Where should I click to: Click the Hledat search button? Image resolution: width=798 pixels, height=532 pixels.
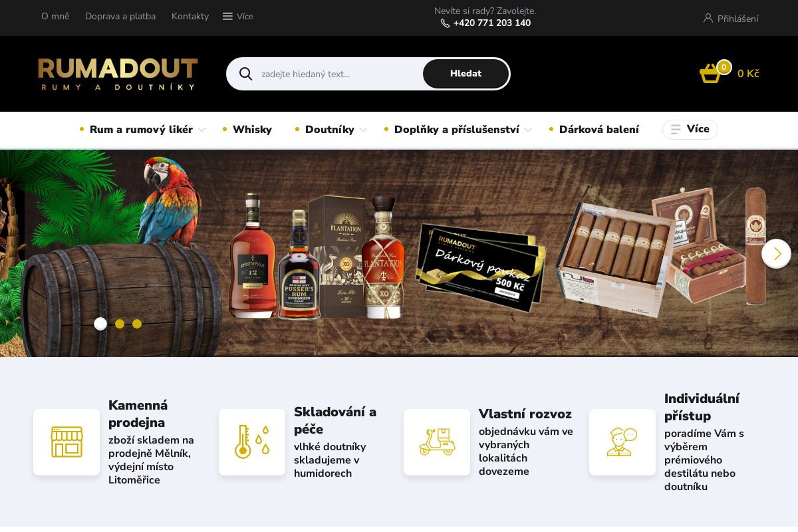[x=465, y=74]
